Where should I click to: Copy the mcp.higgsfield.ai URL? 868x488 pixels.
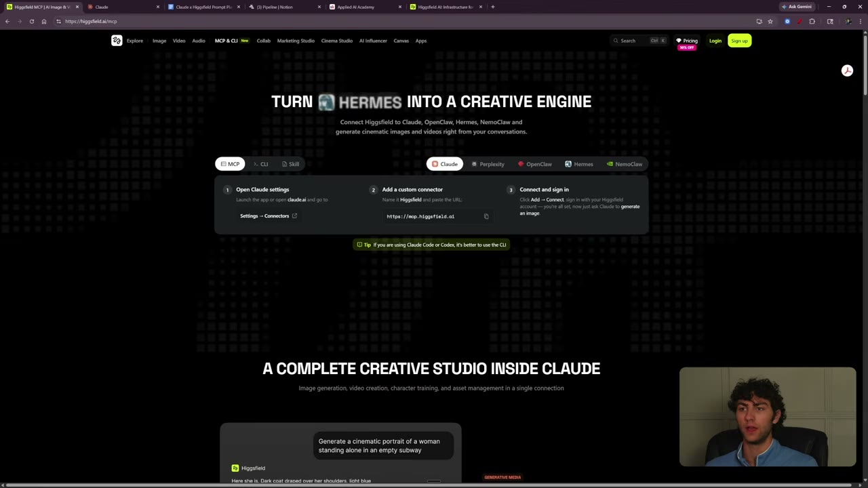[486, 216]
